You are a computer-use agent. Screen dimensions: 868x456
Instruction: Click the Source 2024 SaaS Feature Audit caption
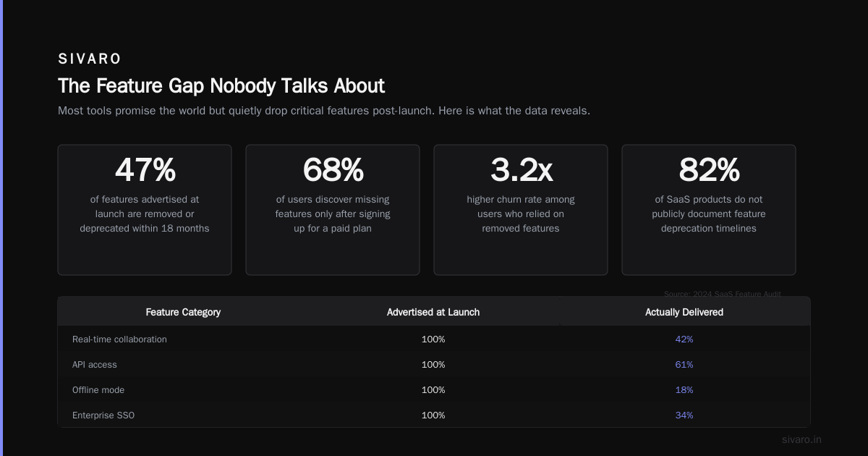pos(723,294)
